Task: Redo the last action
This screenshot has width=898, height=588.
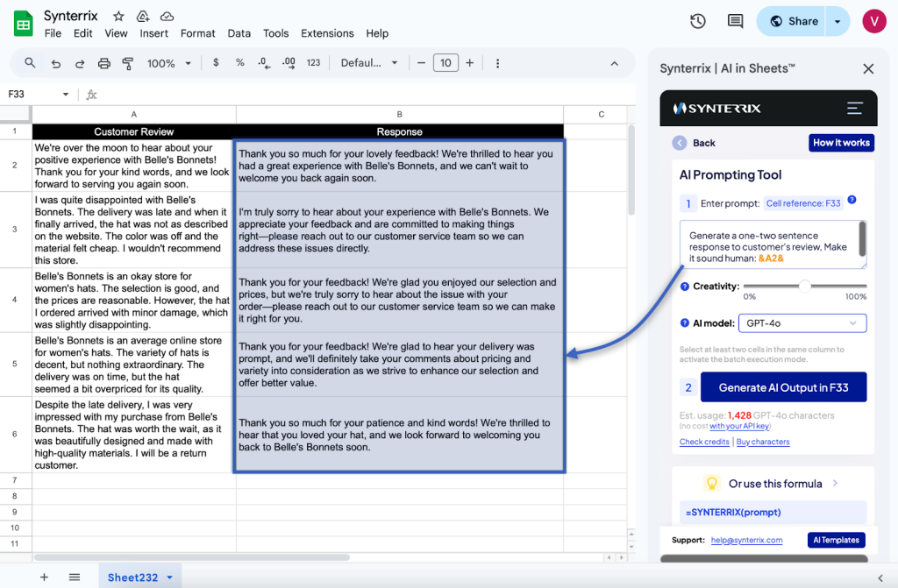Action: [x=80, y=64]
